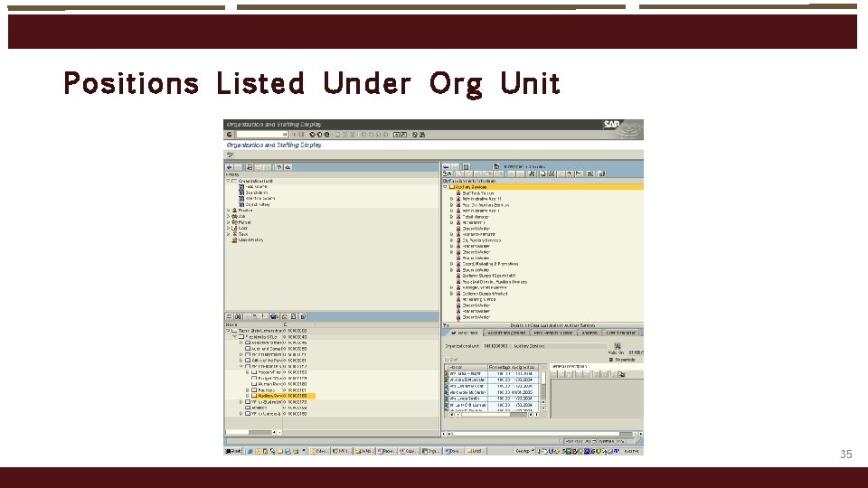This screenshot has width=868, height=488.
Task: Click the display/change pencil-glasses icon
Action: coord(231,155)
